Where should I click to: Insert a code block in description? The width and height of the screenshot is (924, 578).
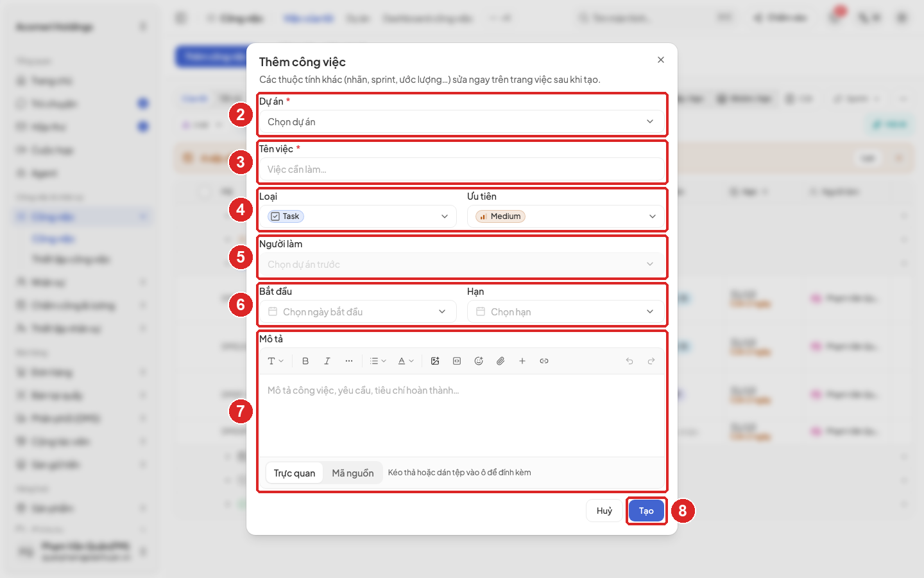[457, 361]
